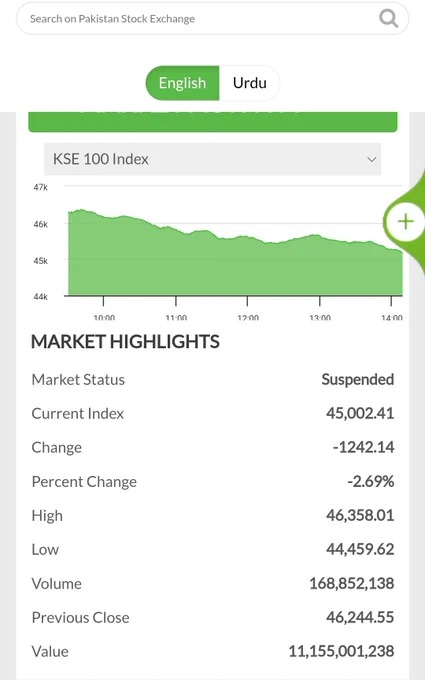Click the Low value 44,459.62
The height and width of the screenshot is (680, 425).
click(x=360, y=549)
